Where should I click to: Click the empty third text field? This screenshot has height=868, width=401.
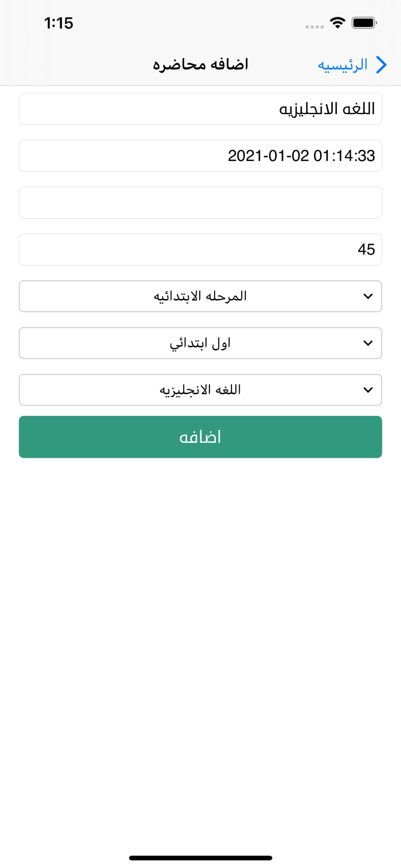200,203
